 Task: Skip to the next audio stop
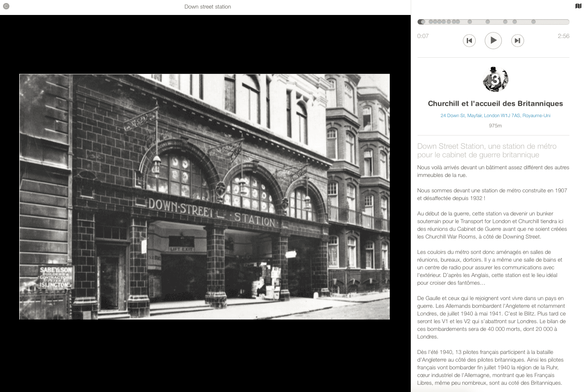coord(517,41)
